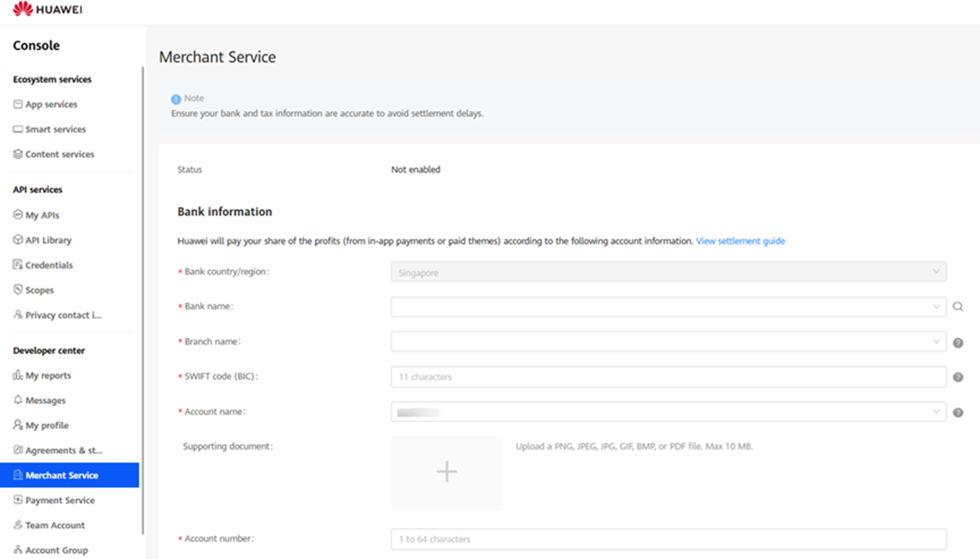
Task: Click the blue Note info icon
Action: (175, 99)
